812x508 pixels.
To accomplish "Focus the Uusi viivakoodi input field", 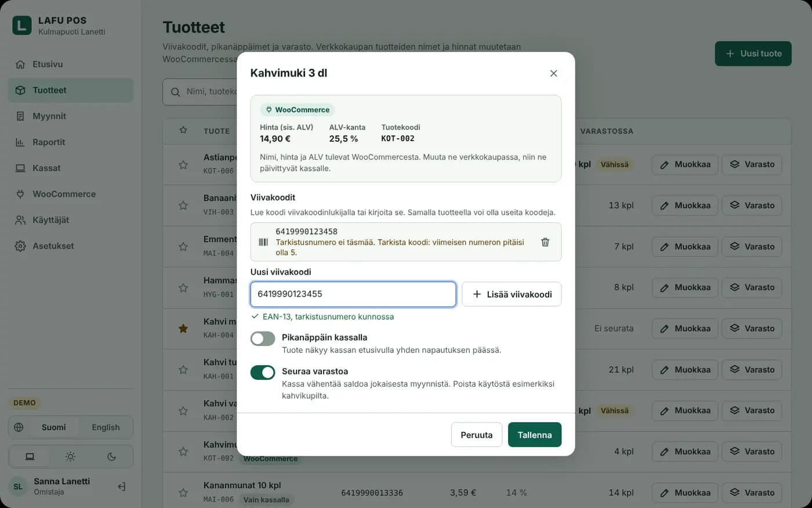I will point(353,294).
